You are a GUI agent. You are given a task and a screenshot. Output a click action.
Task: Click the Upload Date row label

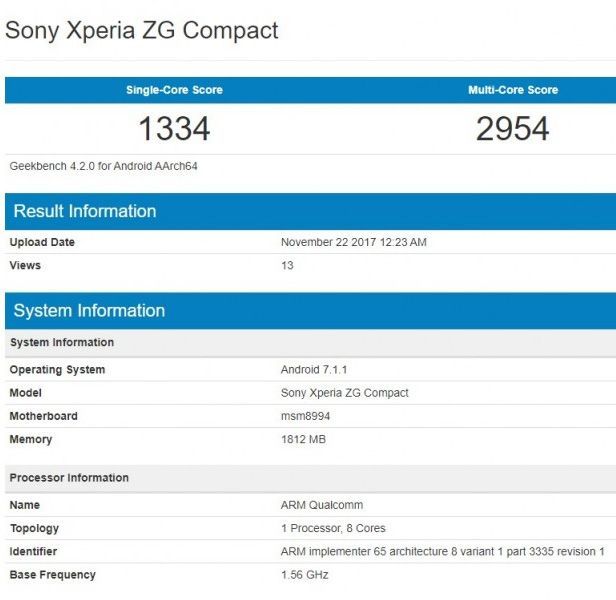pyautogui.click(x=42, y=242)
